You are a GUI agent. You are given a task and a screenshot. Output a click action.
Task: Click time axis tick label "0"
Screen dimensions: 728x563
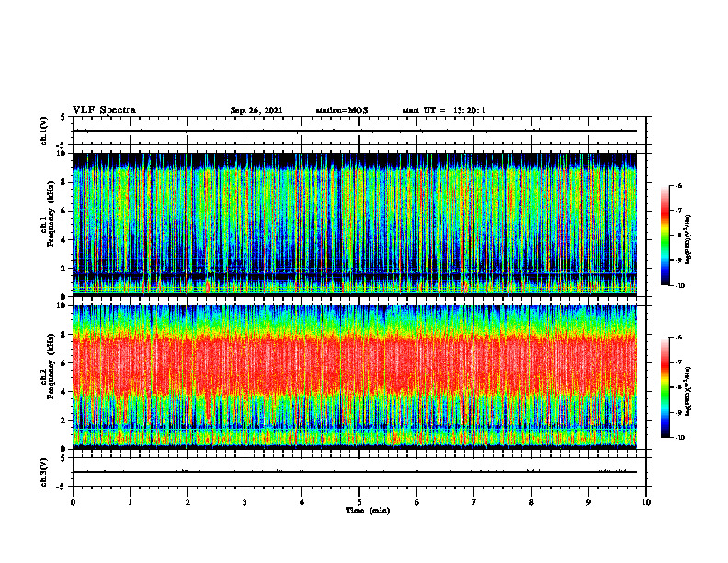click(73, 502)
